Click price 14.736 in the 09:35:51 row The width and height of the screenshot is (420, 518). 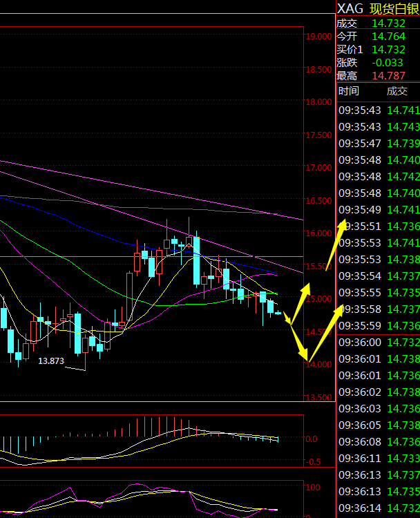(403, 227)
